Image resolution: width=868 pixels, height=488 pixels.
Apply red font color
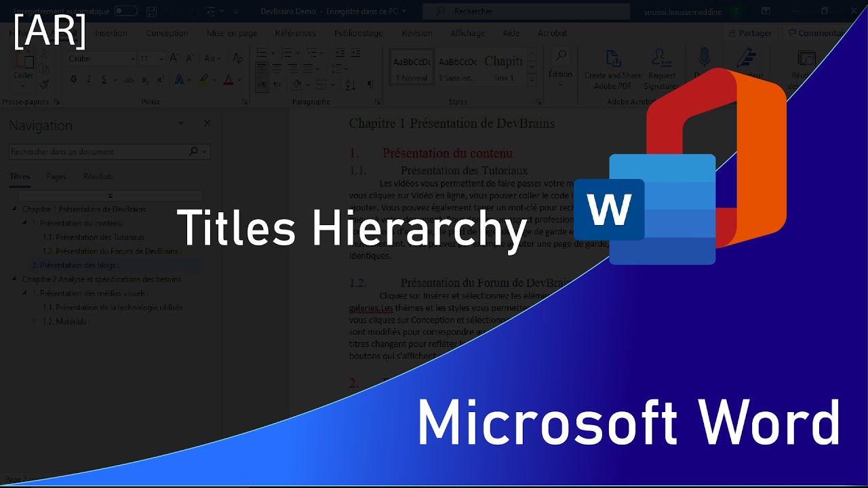tap(228, 79)
